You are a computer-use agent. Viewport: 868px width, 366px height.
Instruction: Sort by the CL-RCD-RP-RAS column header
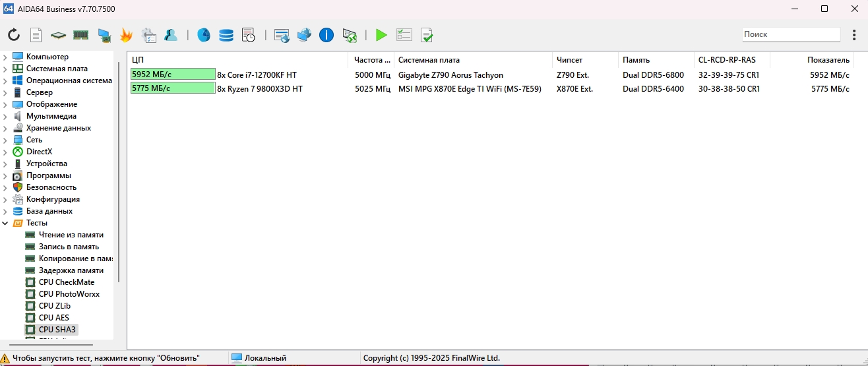point(731,60)
